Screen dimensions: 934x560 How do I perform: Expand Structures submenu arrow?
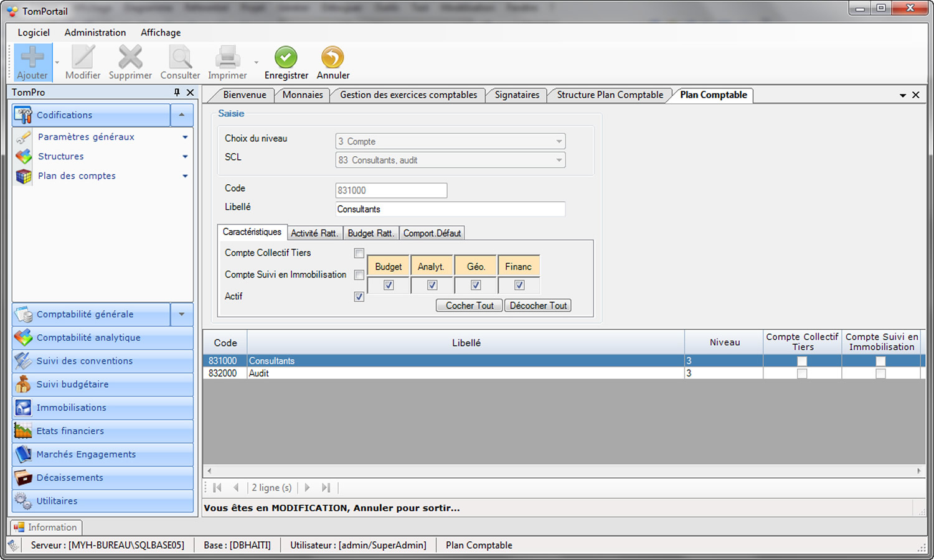[185, 156]
